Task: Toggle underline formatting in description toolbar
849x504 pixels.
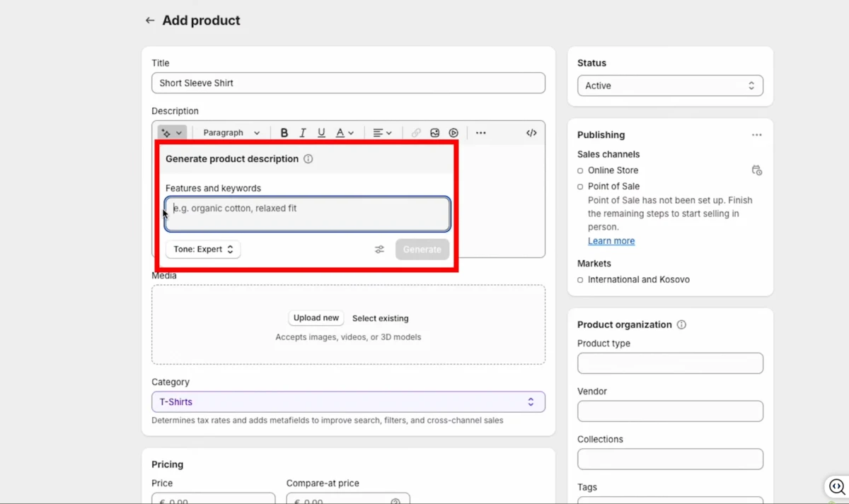Action: 321,133
